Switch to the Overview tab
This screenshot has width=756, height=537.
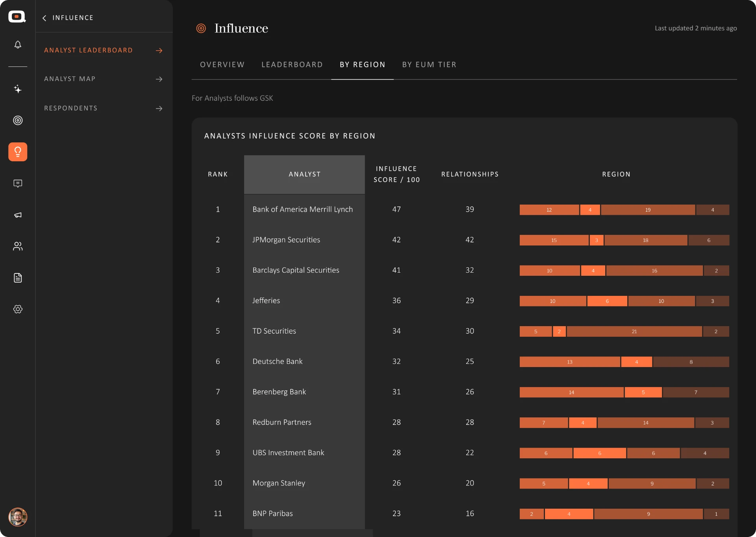222,65
